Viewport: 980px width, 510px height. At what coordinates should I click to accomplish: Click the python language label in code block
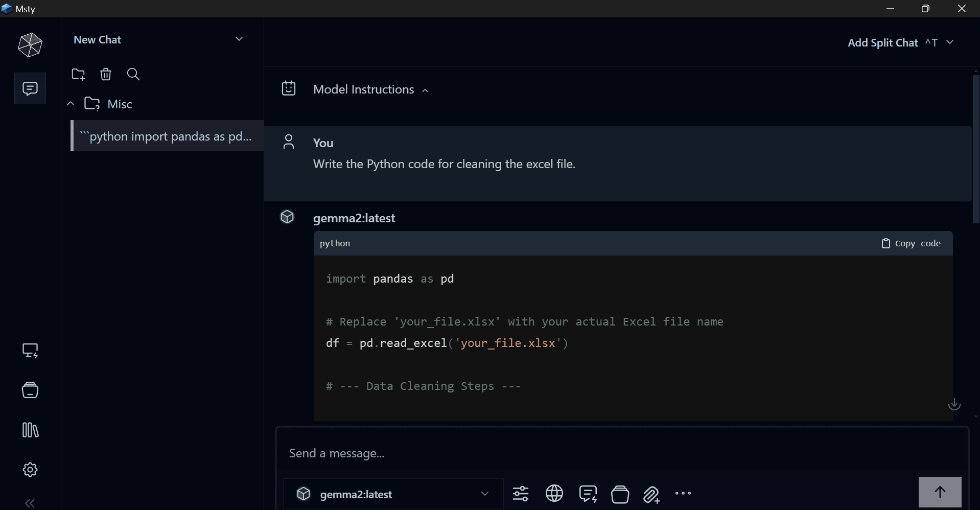335,243
